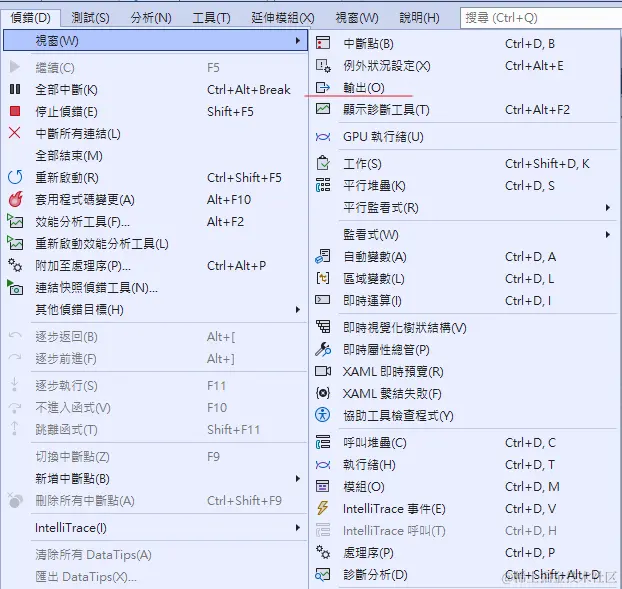
Task: Click the 平行堆疊(K) icon
Action: pos(323,185)
